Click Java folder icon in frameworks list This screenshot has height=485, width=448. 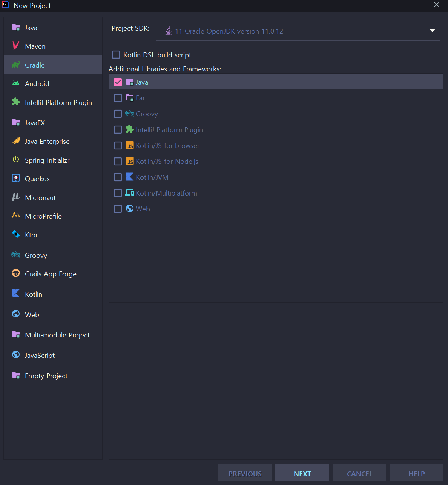point(130,82)
